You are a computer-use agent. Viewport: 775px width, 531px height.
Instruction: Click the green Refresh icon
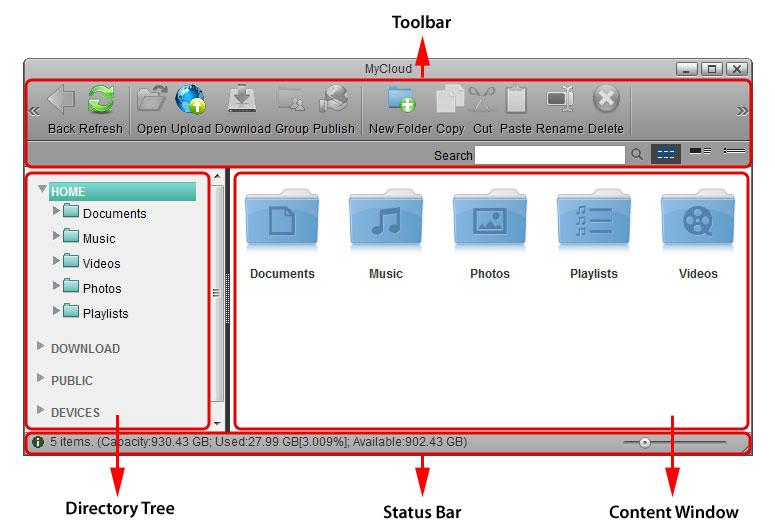[x=101, y=99]
